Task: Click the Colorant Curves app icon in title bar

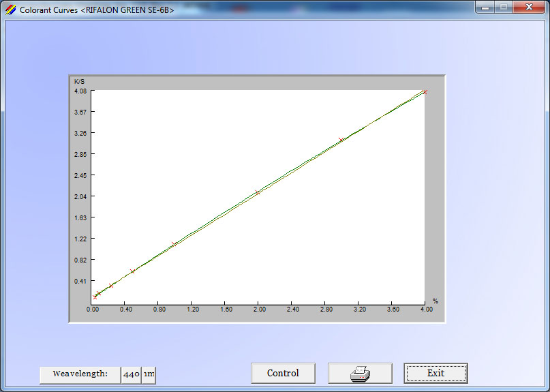Action: 10,10
